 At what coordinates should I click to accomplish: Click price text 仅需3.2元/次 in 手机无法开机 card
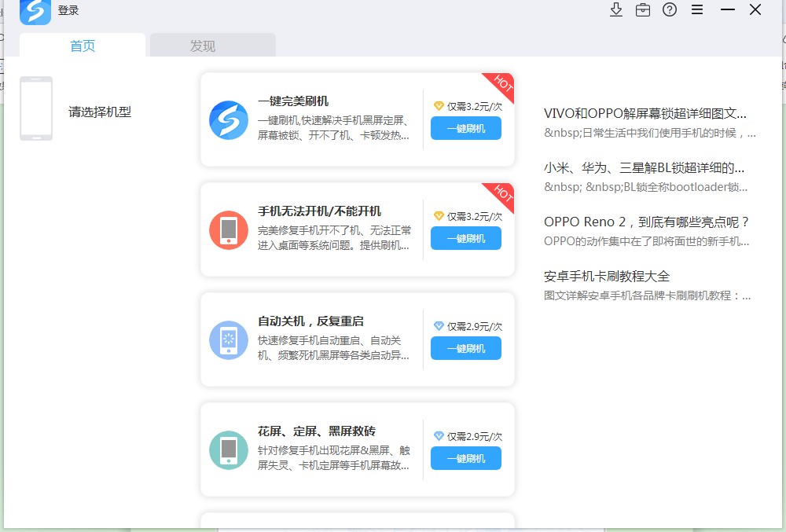point(475,216)
